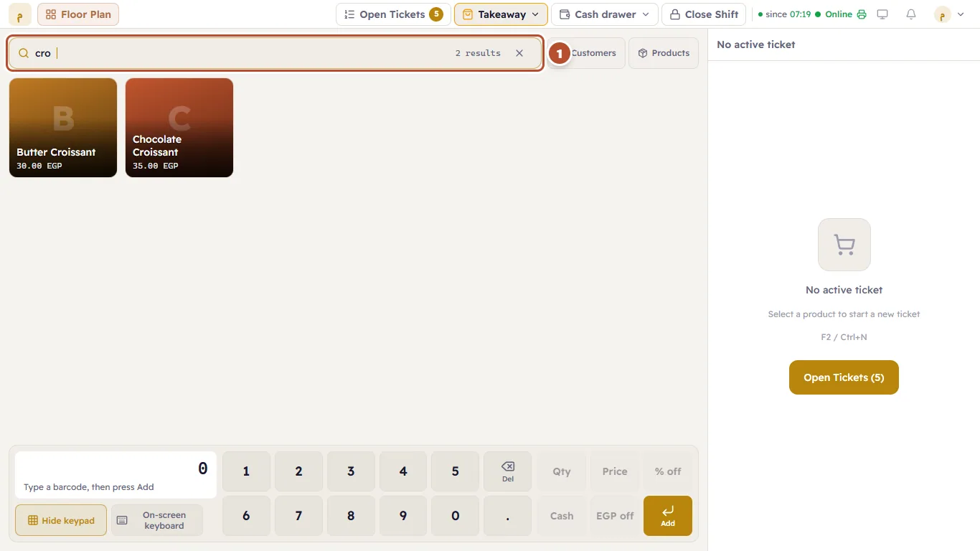Expand the Takeaway order type dropdown
This screenshot has height=551, width=980.
click(501, 14)
